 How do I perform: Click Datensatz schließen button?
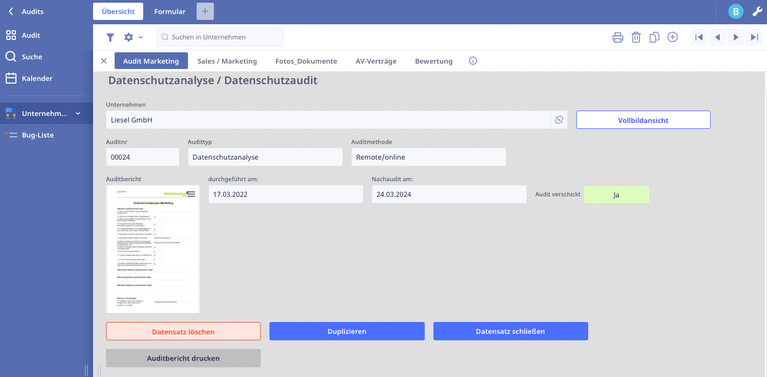point(510,331)
